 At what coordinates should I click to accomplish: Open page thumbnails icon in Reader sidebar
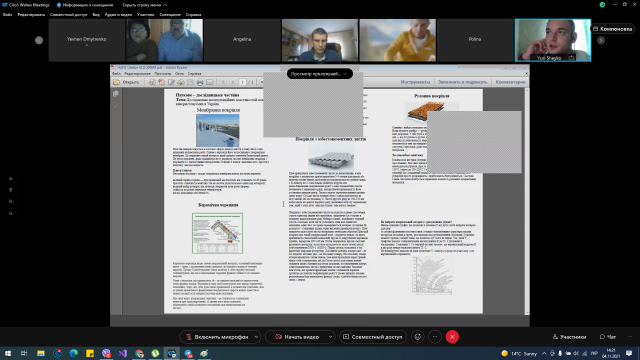pos(116,94)
